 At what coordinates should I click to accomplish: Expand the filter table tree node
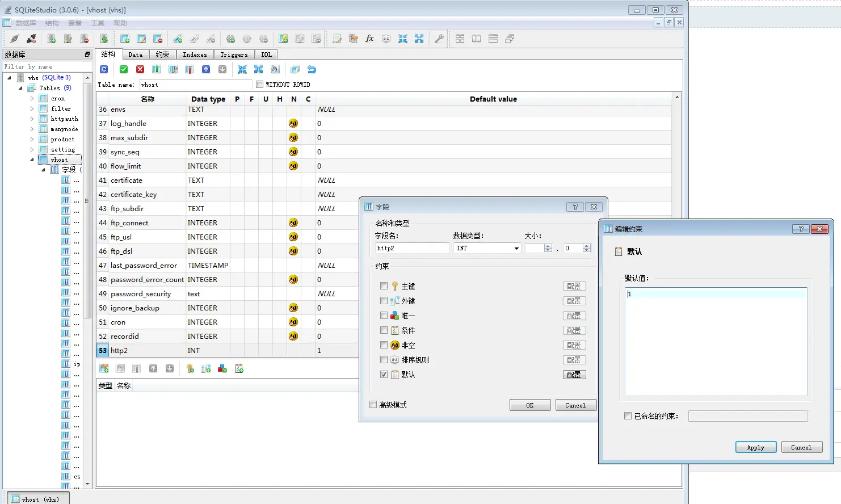[32, 108]
